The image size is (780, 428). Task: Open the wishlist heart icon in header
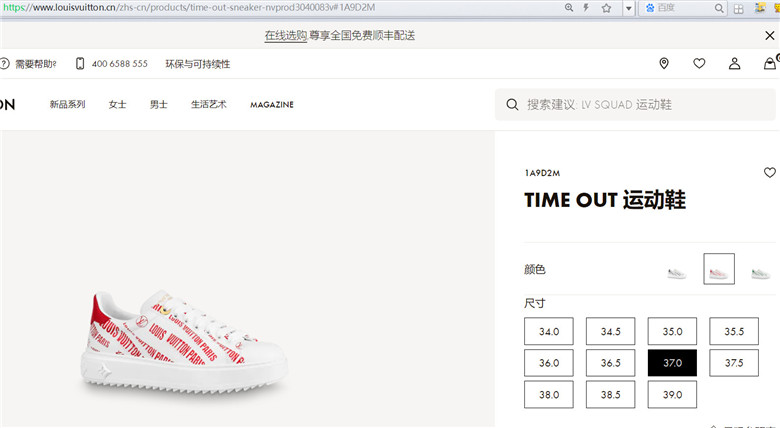(699, 63)
